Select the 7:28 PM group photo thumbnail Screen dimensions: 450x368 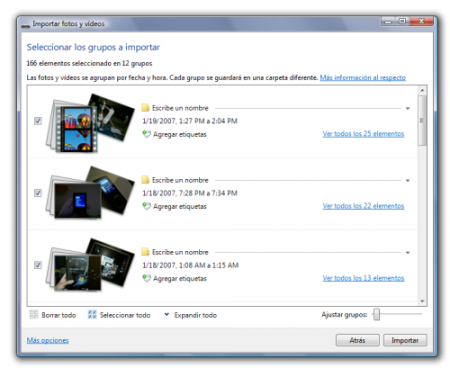pos(78,200)
